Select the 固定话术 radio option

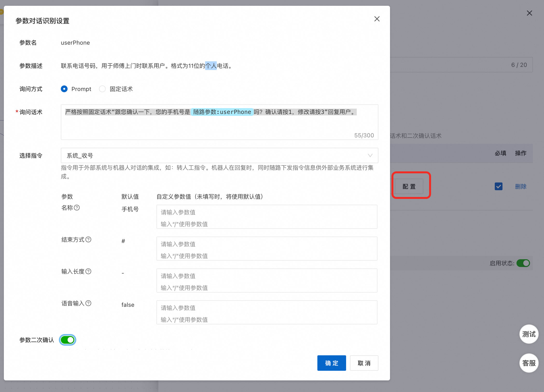tap(102, 89)
